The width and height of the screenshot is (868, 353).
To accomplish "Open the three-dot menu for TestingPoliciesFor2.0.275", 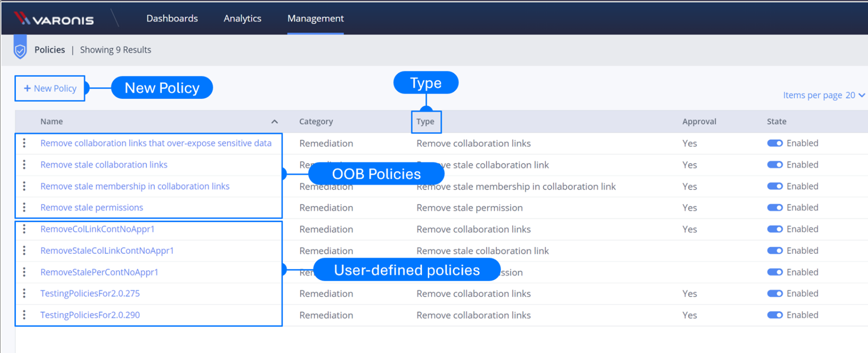I will [x=24, y=293].
